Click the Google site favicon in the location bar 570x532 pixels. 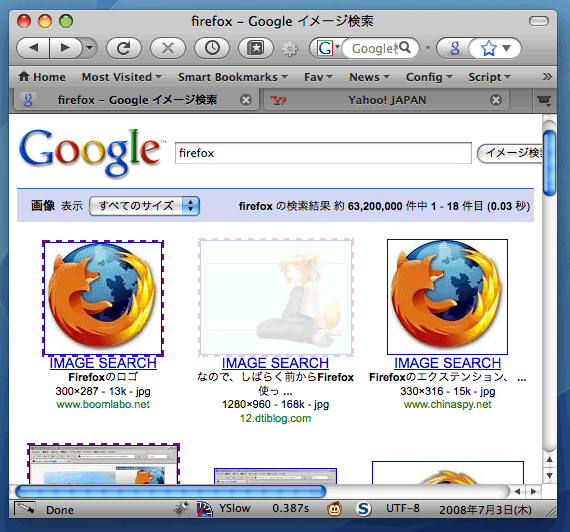click(454, 48)
